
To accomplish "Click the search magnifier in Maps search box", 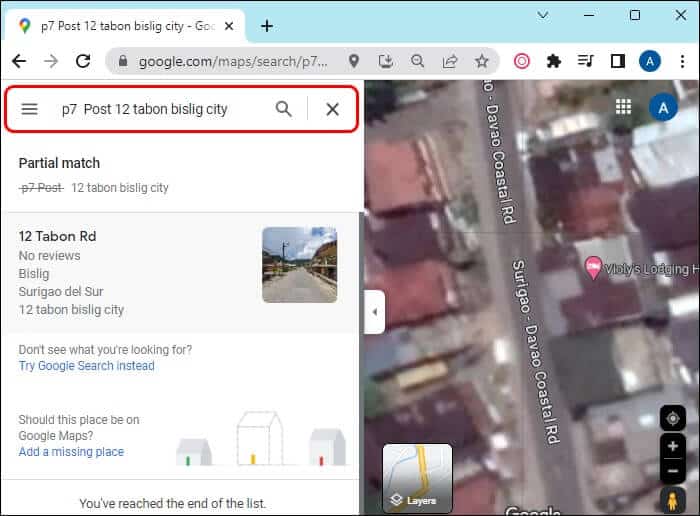I will 283,108.
